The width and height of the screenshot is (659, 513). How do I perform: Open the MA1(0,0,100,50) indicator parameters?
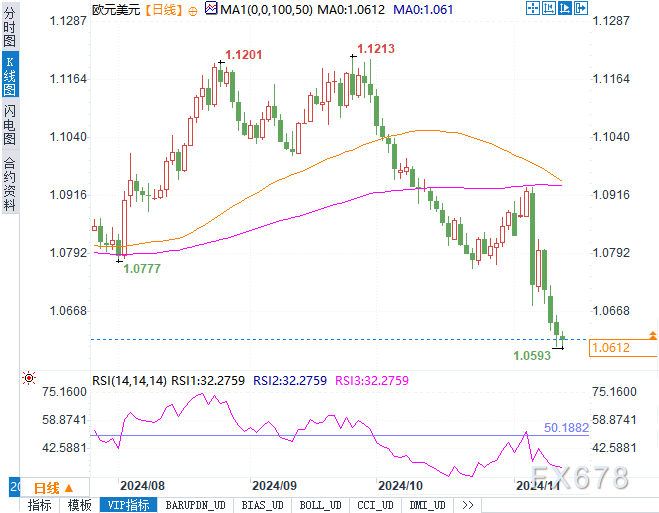pos(265,9)
